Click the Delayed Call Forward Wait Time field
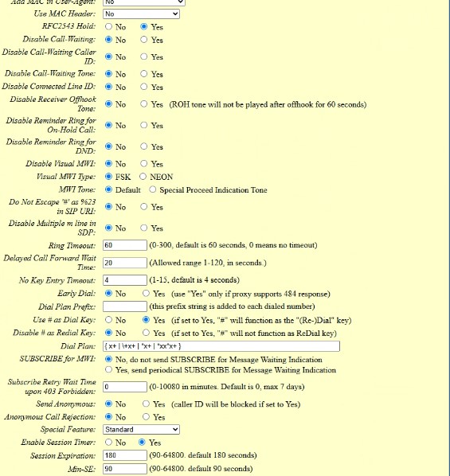 (125, 263)
